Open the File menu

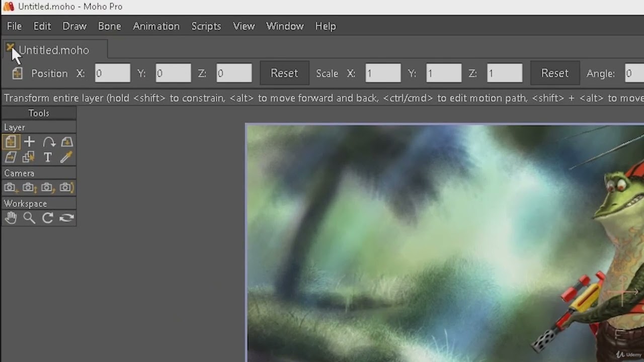pos(14,26)
